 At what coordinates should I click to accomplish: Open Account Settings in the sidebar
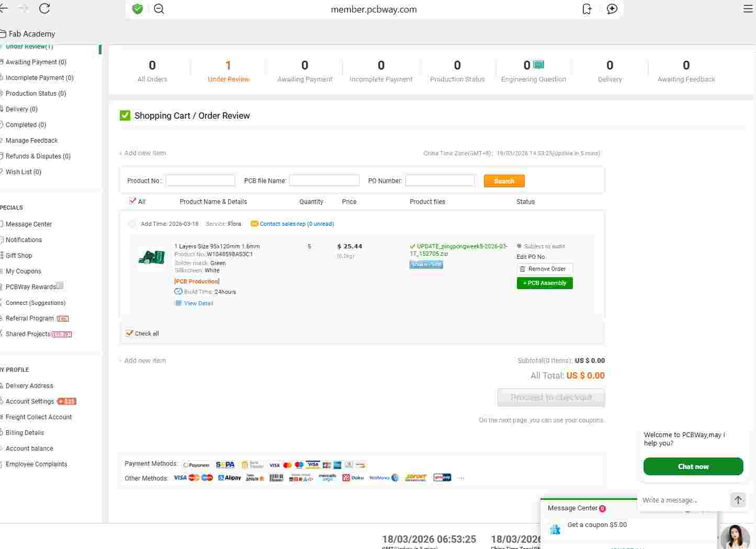point(30,402)
